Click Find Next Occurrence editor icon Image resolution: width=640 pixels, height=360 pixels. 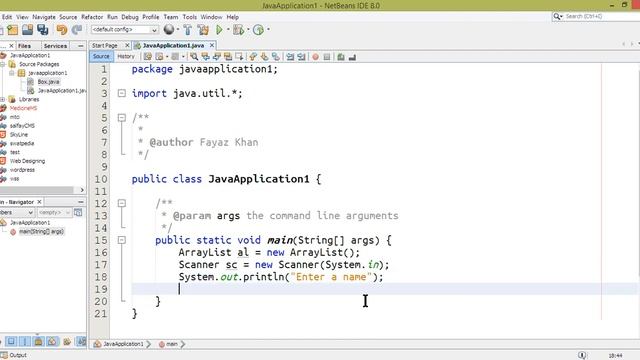[217, 57]
